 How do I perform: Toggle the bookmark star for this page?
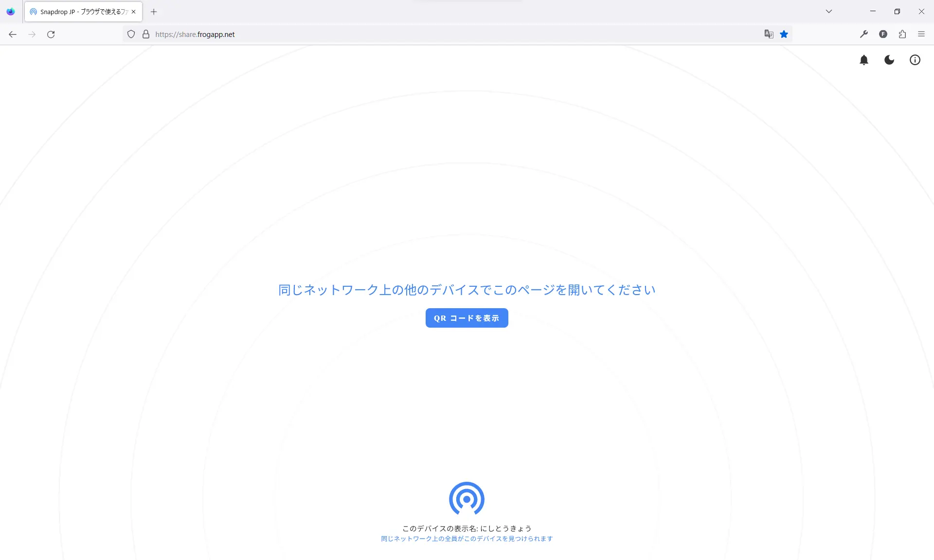click(x=784, y=34)
